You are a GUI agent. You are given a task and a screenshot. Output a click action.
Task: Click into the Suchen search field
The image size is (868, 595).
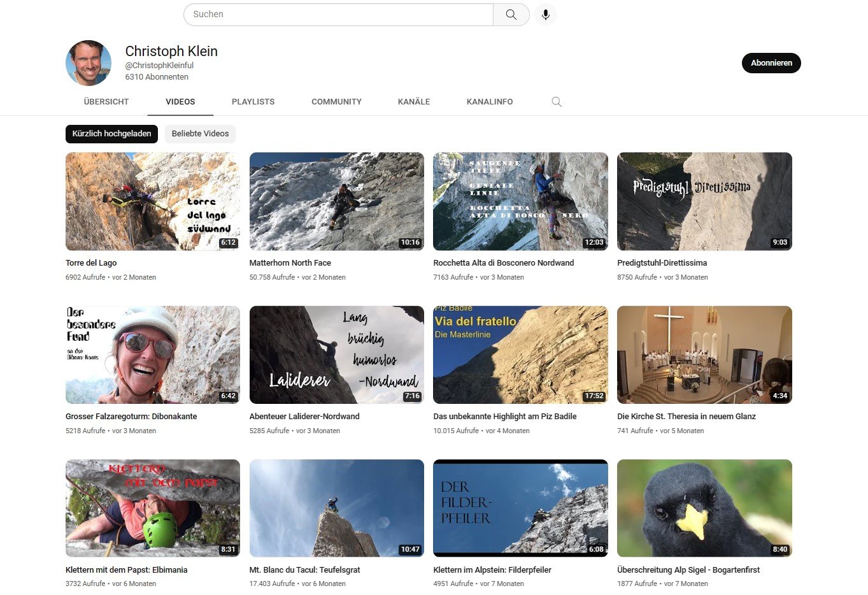coord(338,15)
